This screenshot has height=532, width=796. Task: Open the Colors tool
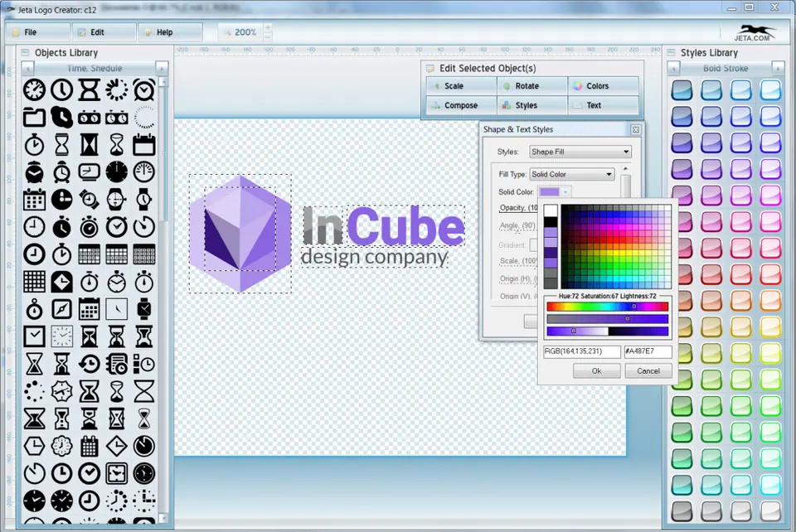point(603,86)
